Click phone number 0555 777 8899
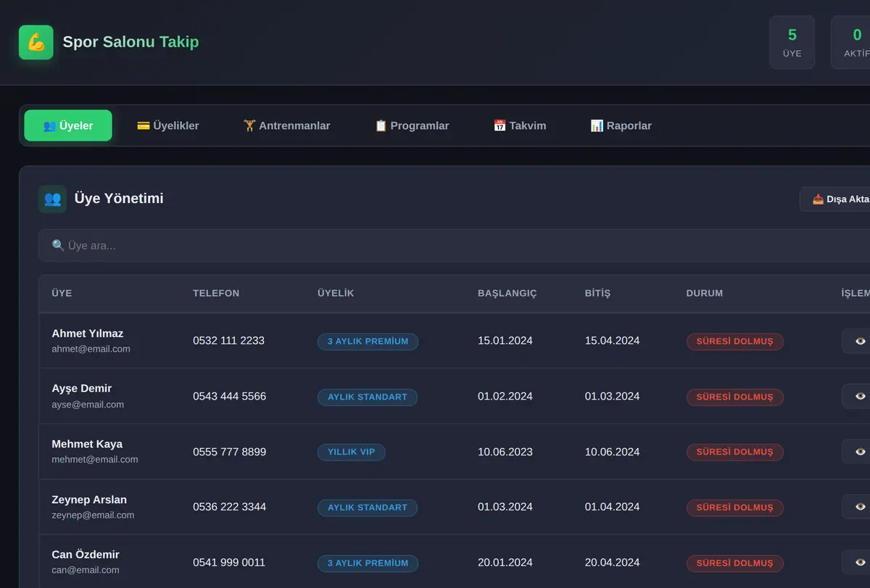 click(229, 452)
